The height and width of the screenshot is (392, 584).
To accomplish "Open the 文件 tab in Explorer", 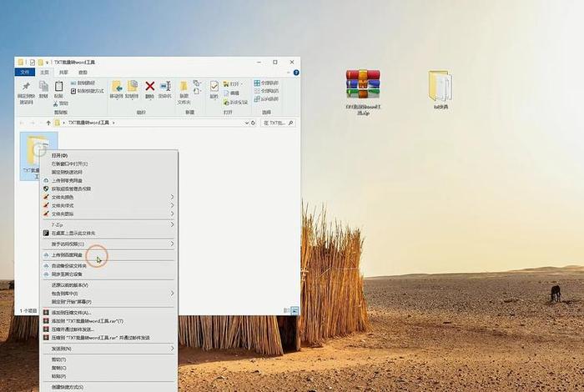I will click(x=24, y=73).
